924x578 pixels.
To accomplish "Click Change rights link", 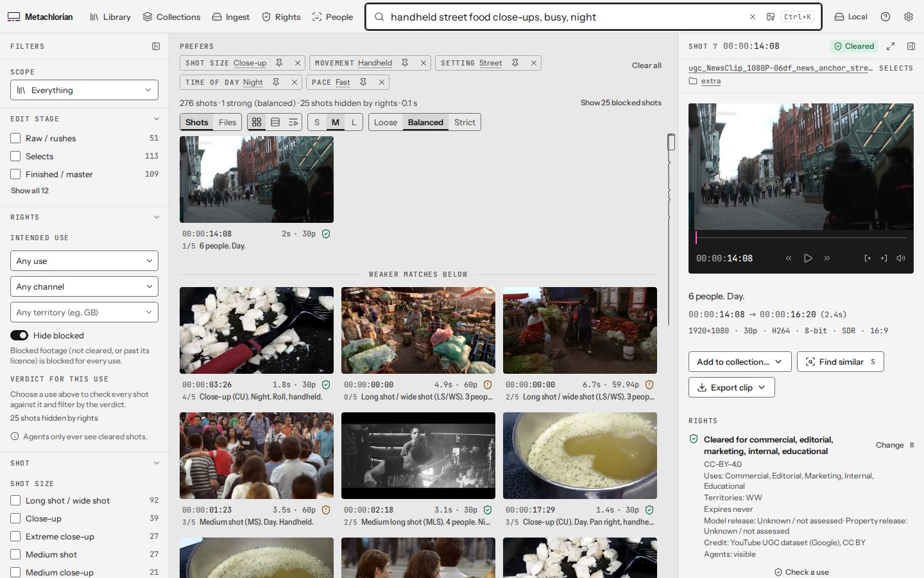I will pos(890,445).
